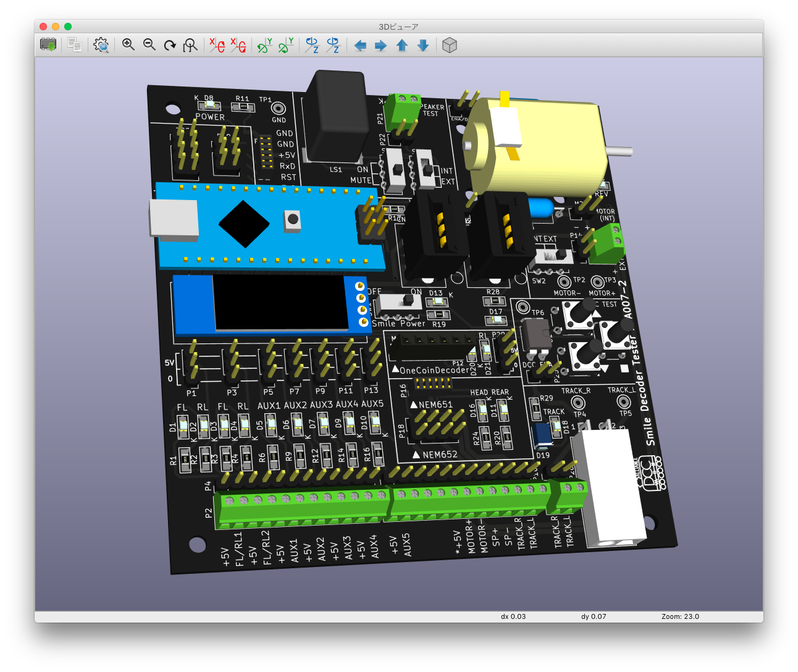Rotate Y counterclockwise with green icon
Viewport: 798px width, 672px height.
coord(285,45)
